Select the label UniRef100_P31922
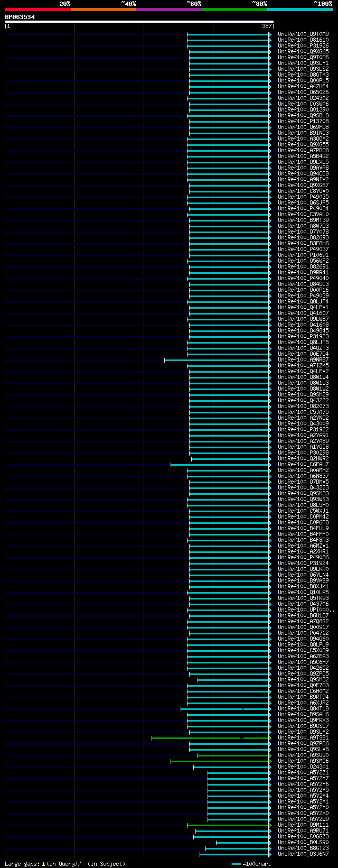 [303, 429]
